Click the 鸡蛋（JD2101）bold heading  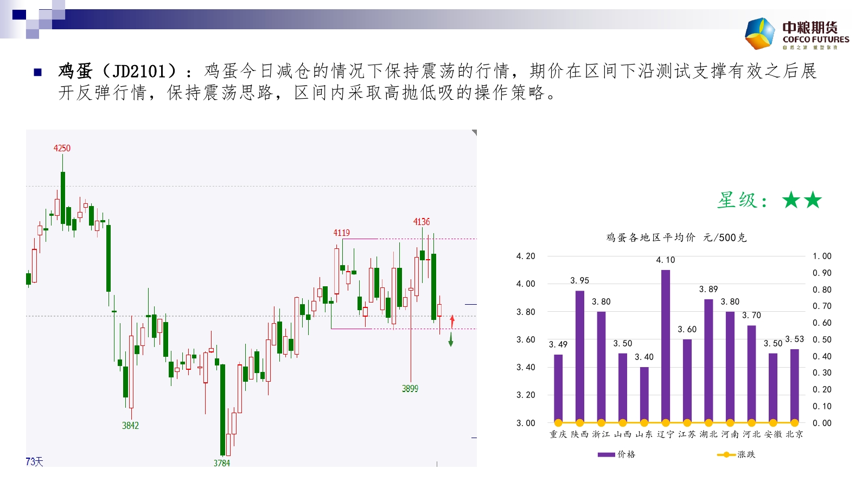(117, 71)
